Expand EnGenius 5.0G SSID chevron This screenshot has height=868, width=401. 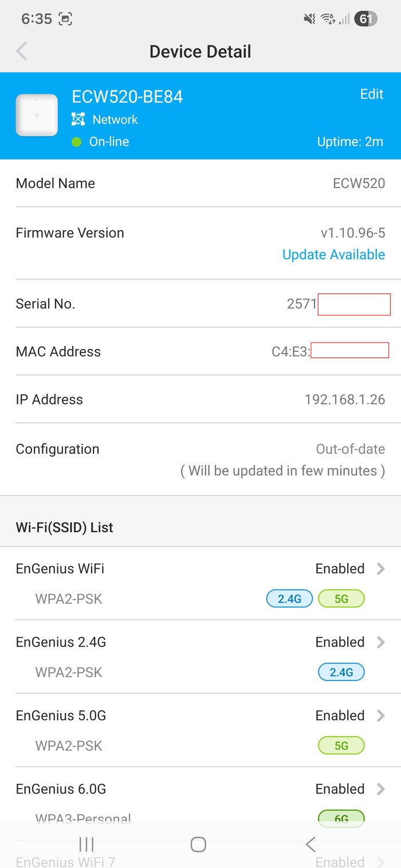(380, 715)
